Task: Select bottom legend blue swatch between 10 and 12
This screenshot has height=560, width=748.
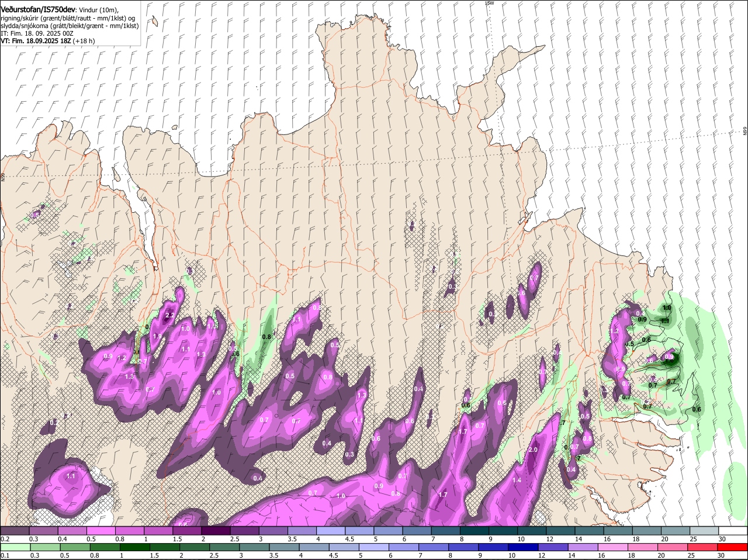Action: (524, 547)
